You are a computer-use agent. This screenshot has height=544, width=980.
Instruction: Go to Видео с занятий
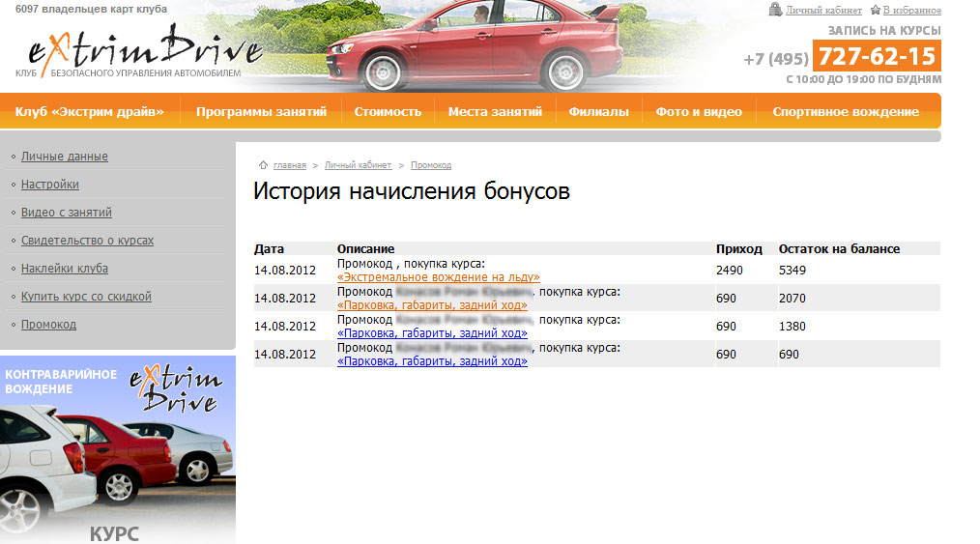tap(67, 213)
